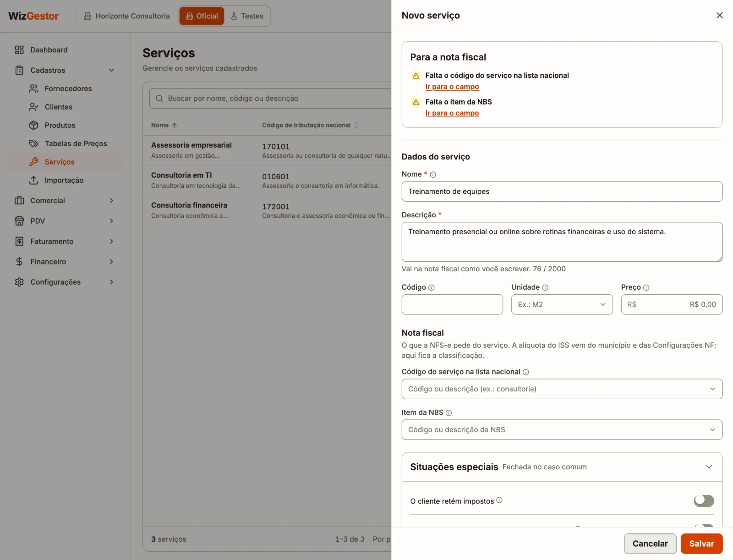Screen dimensions: 733x560
Task: Open the Unidade dropdown
Action: [x=562, y=304]
